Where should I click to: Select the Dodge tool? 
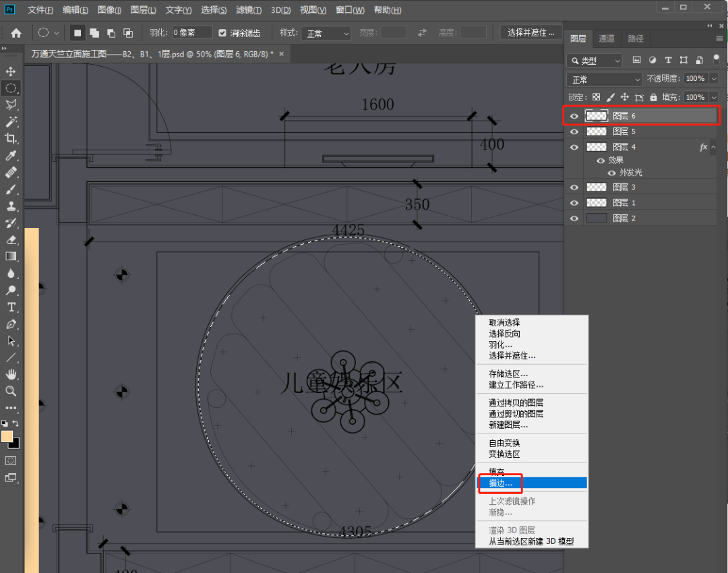(11, 291)
